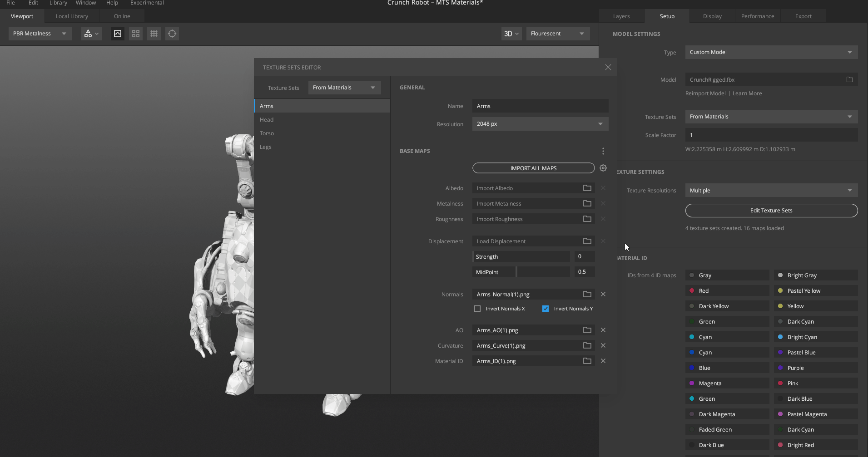The image size is (868, 457).
Task: Click the four-squares tile view icon
Action: [136, 34]
